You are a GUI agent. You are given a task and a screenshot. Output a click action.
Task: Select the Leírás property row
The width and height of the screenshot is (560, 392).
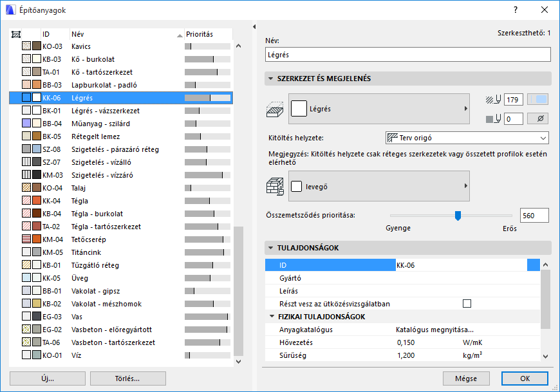(402, 291)
